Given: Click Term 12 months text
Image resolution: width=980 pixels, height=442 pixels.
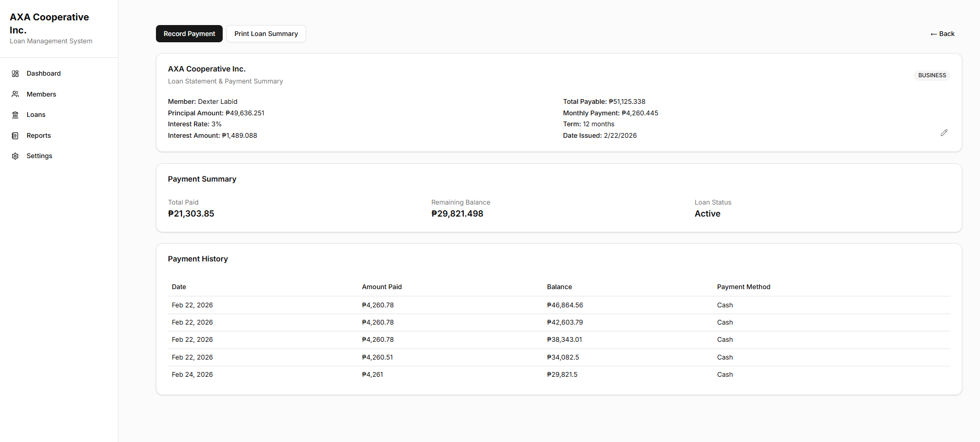Looking at the screenshot, I should (x=589, y=124).
